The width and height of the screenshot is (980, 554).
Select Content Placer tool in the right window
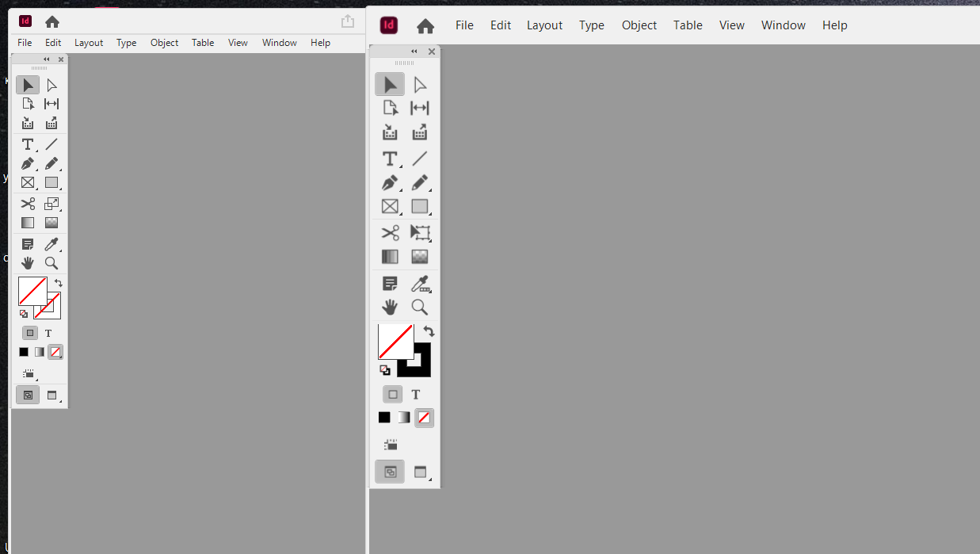pos(420,132)
